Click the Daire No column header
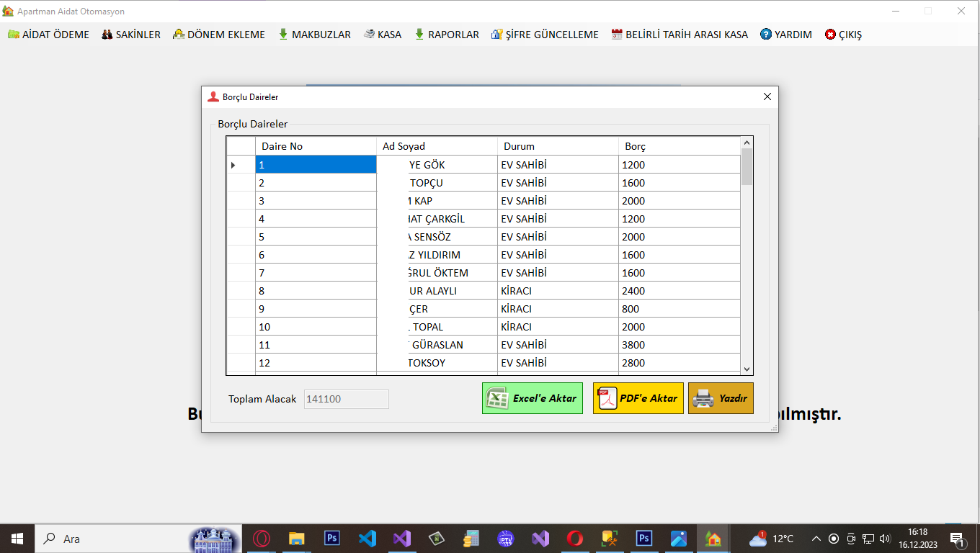 pyautogui.click(x=316, y=146)
